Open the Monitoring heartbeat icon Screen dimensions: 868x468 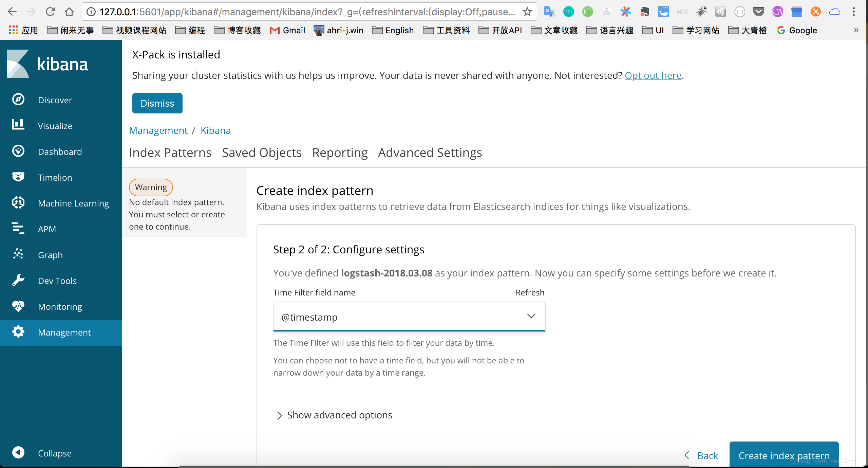(18, 306)
